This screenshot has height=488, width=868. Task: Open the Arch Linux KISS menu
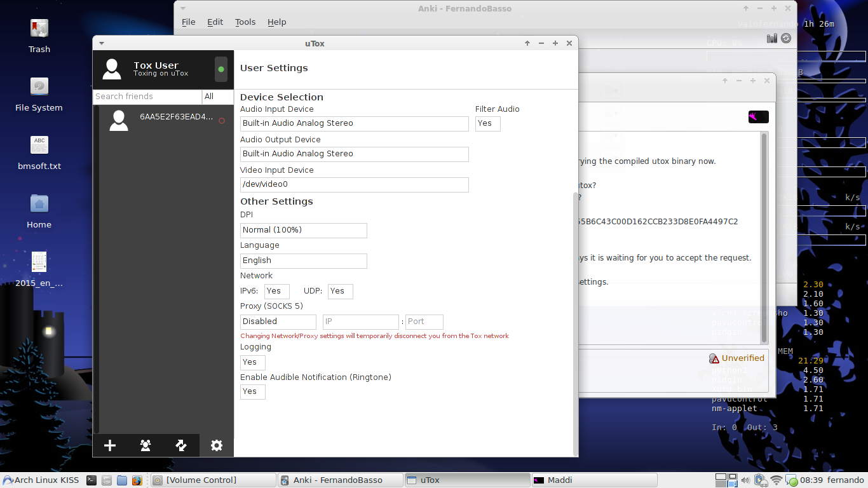pyautogui.click(x=41, y=480)
